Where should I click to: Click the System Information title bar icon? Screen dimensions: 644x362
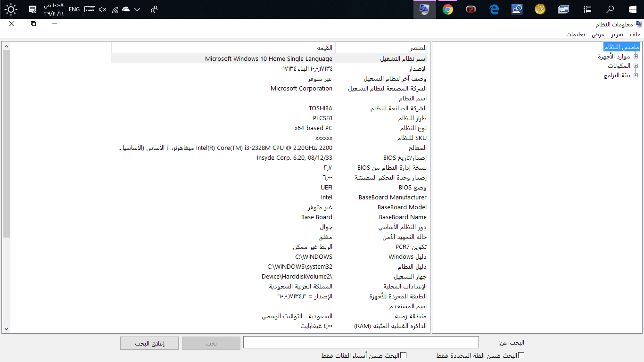[x=639, y=24]
